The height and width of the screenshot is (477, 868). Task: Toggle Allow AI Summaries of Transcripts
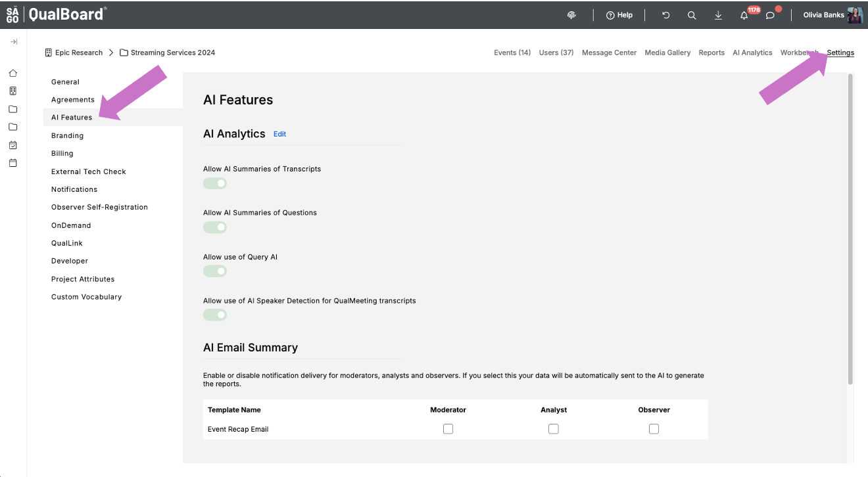pyautogui.click(x=215, y=183)
